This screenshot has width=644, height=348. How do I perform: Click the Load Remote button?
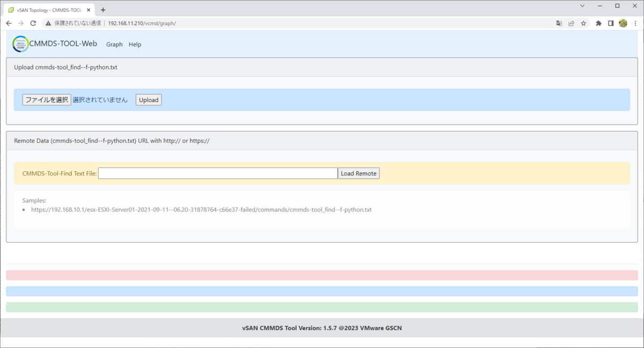pos(358,173)
